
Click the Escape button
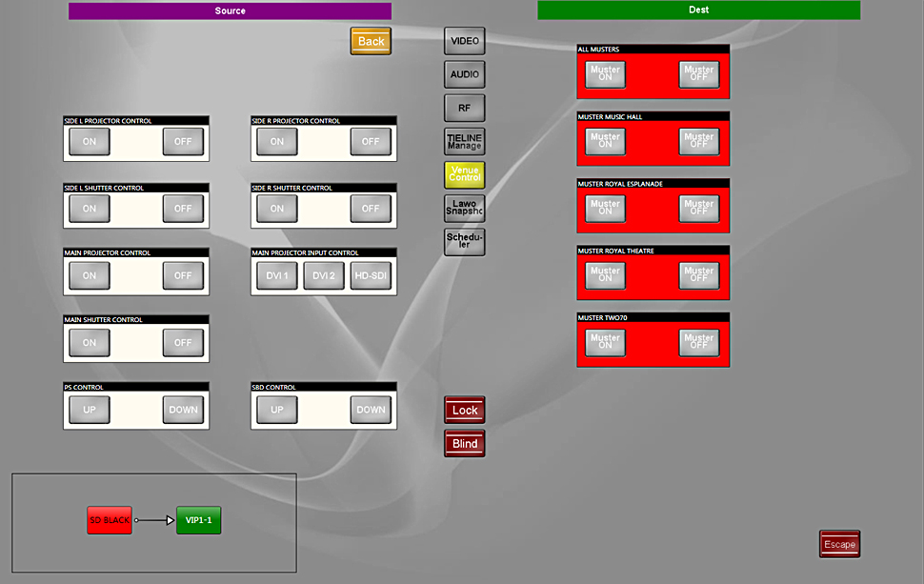coord(839,544)
